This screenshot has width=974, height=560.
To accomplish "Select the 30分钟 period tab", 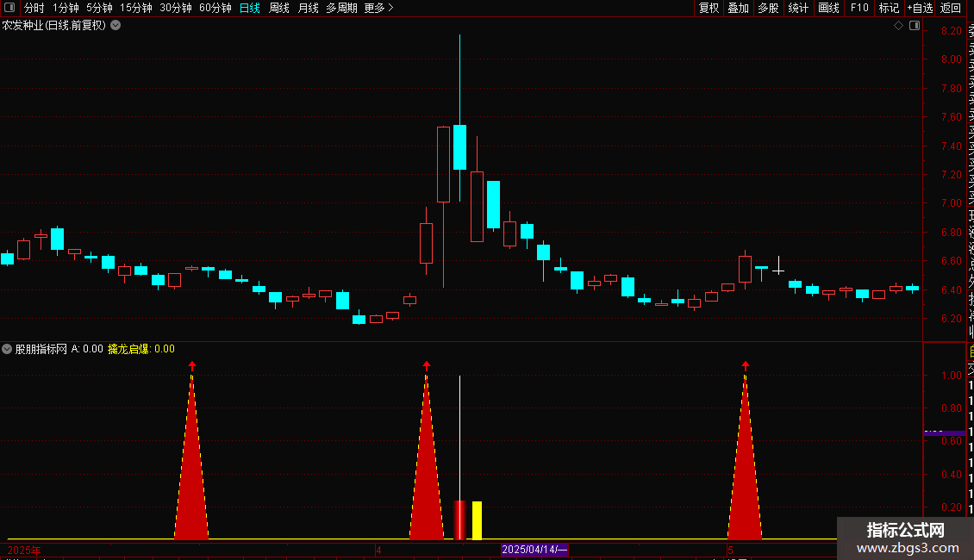I will pyautogui.click(x=176, y=8).
